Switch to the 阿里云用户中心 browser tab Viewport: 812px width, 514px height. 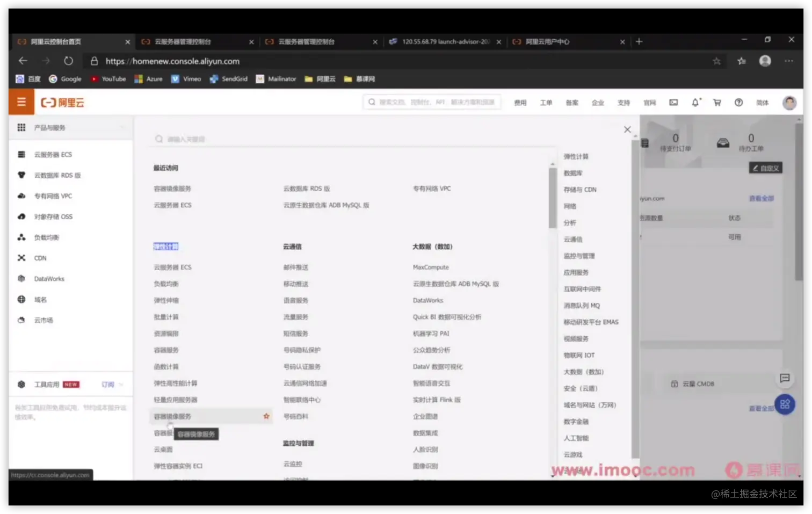click(568, 41)
